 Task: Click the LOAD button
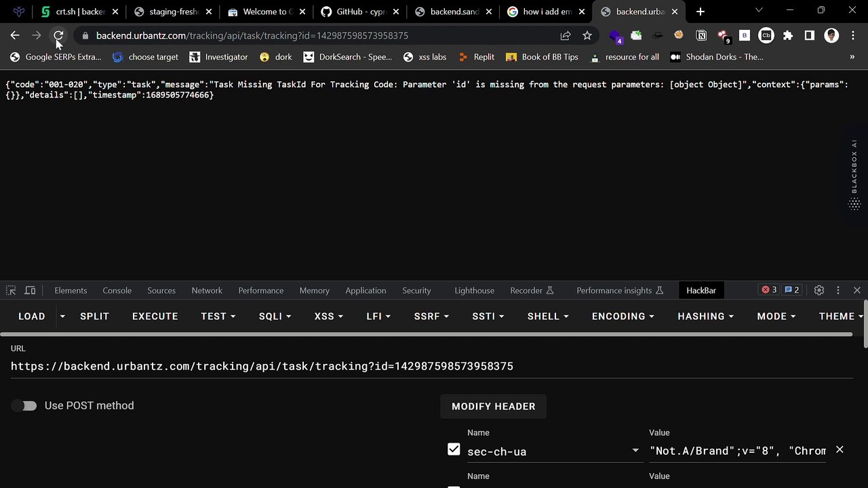(32, 316)
